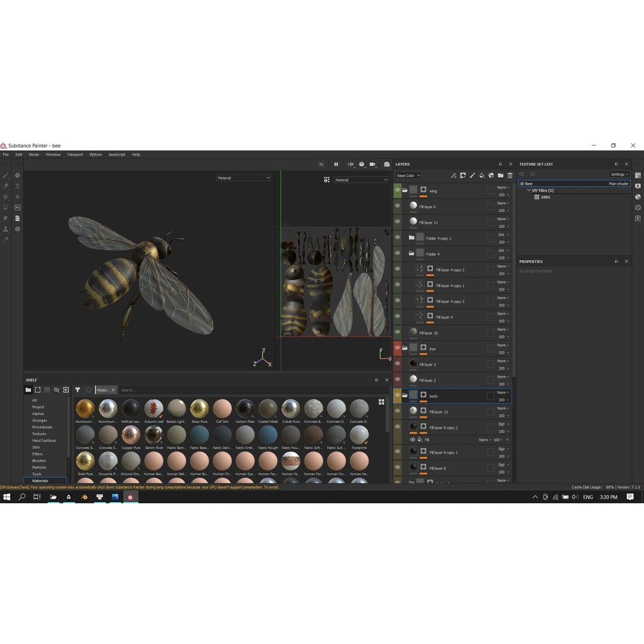The image size is (644, 644).
Task: Toggle visibility of Fill layer 10
Action: click(x=397, y=332)
